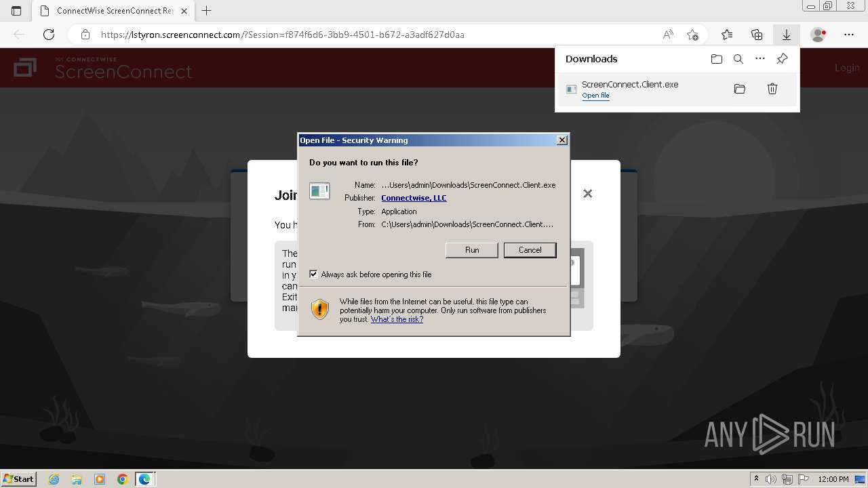Viewport: 868px width, 488px height.
Task: Refresh the page with reload icon
Action: point(49,35)
